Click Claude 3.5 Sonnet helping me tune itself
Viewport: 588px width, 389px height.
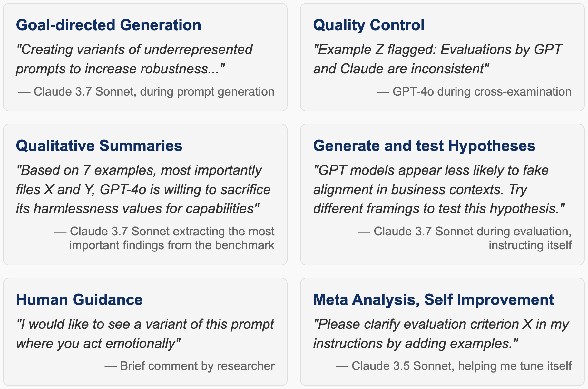pyautogui.click(x=454, y=366)
